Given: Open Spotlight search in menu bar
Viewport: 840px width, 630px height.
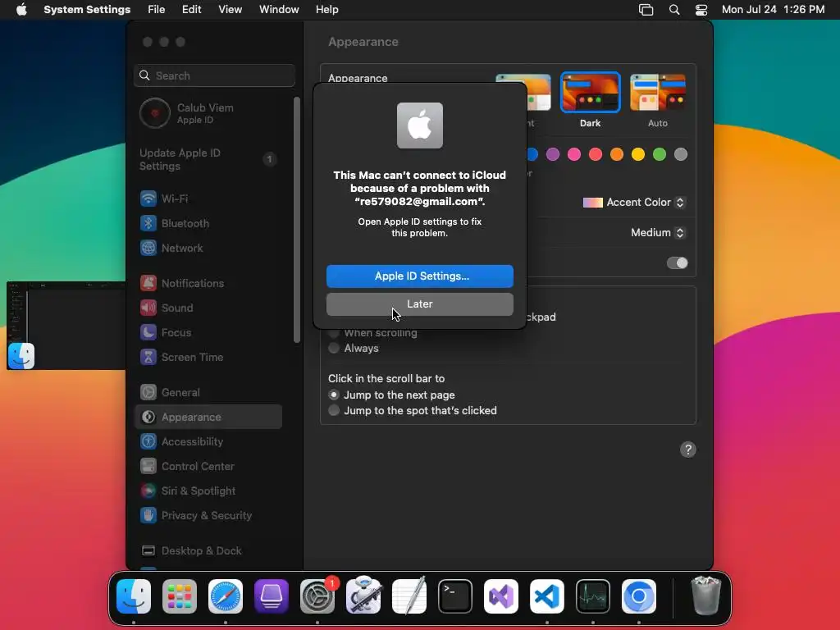Looking at the screenshot, I should tap(674, 10).
